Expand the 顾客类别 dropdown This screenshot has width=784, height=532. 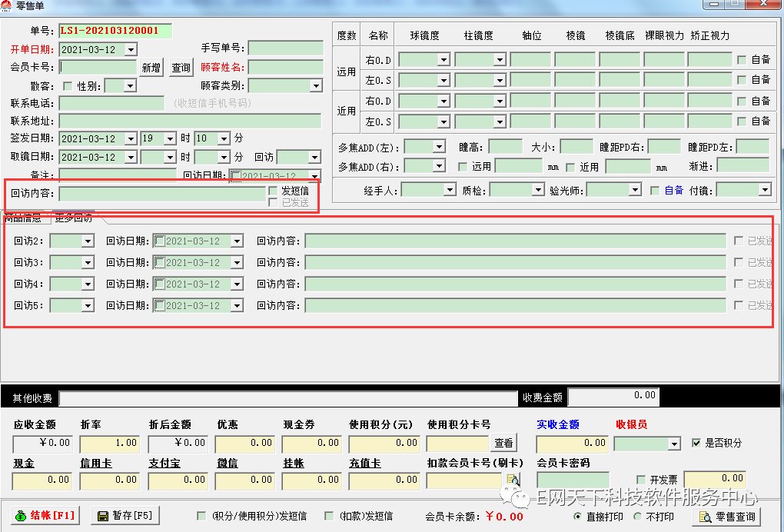tap(314, 86)
